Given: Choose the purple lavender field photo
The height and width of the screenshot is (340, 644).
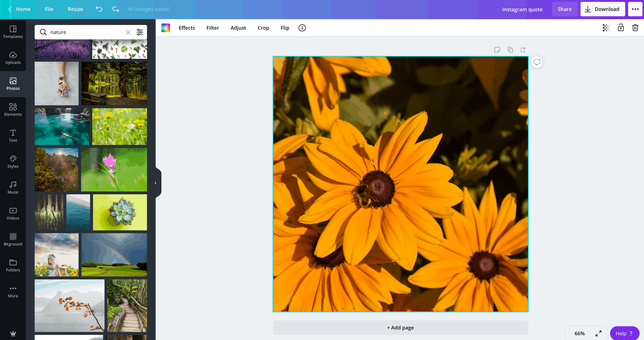Looking at the screenshot, I should [62, 49].
